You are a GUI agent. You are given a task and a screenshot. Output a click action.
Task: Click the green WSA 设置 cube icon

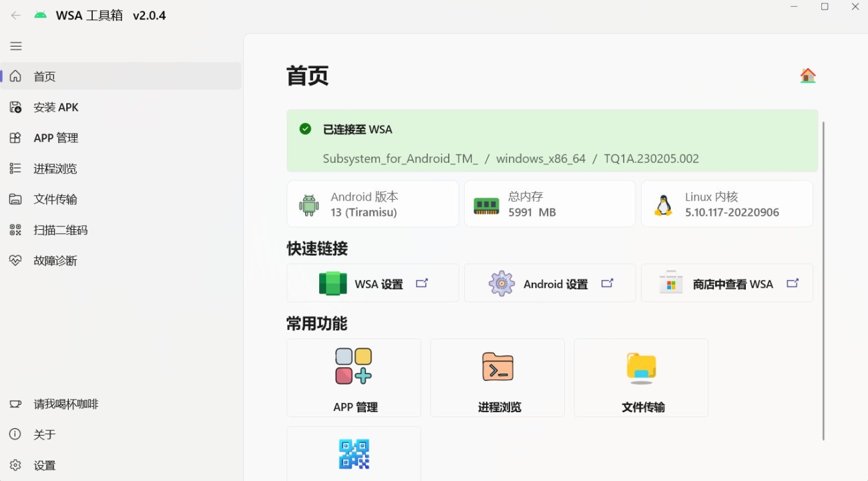pos(333,283)
